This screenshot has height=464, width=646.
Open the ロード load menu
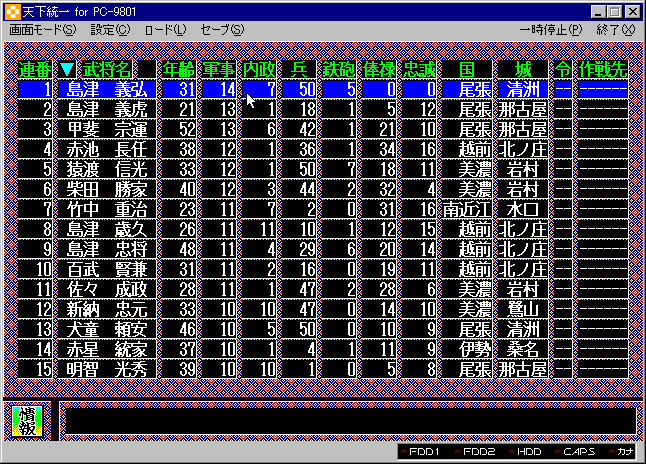tap(165, 30)
